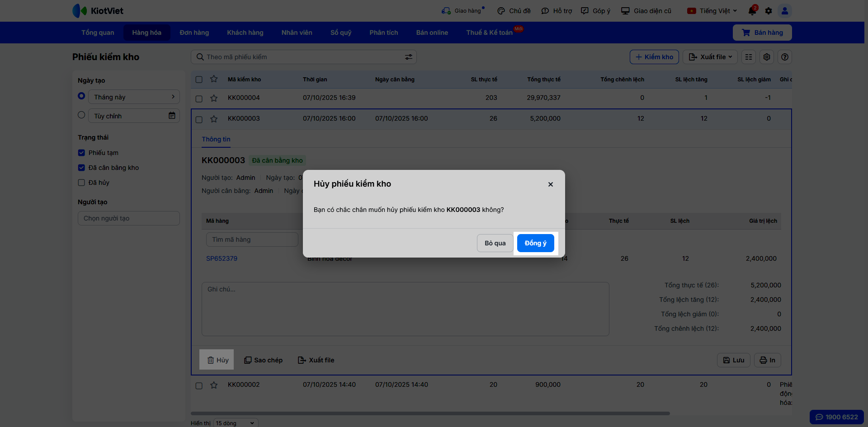Viewport: 868px width, 427px height.
Task: Open notifications bell
Action: (752, 11)
